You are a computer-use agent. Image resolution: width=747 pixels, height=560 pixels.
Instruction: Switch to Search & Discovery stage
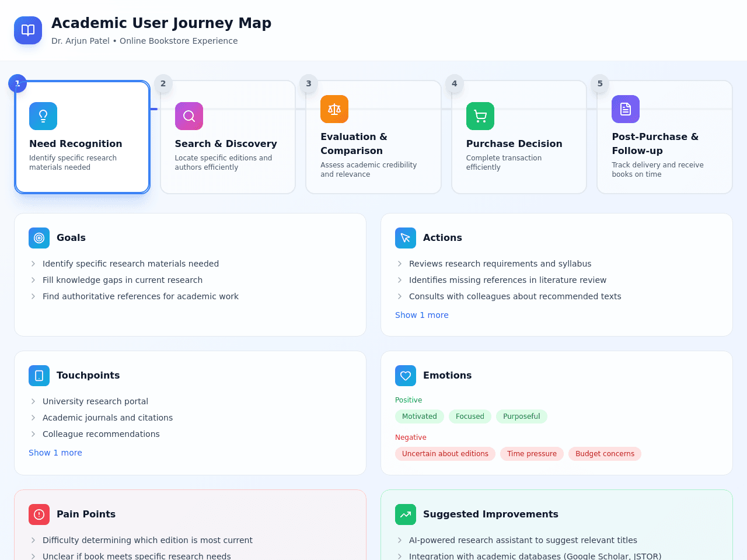click(x=228, y=137)
